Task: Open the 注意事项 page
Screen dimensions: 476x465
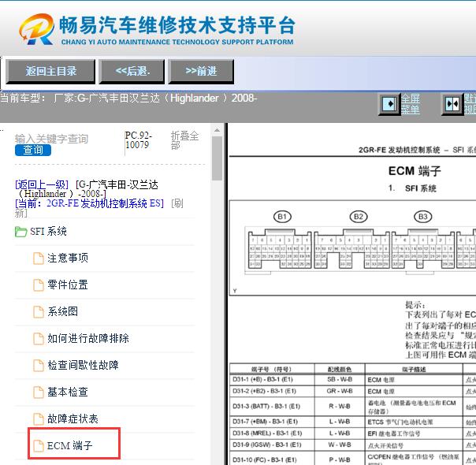Action: 68,258
